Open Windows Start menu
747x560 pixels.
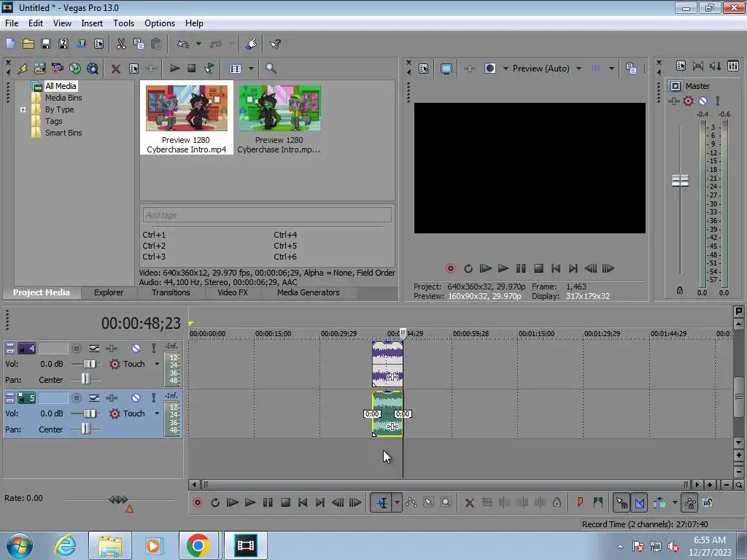[x=20, y=545]
